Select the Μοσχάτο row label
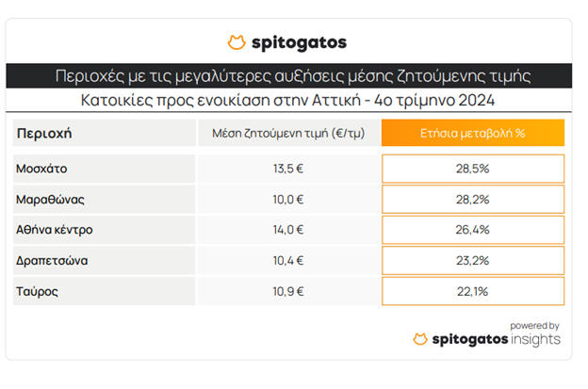Screen dimensions: 588x389 [41, 169]
